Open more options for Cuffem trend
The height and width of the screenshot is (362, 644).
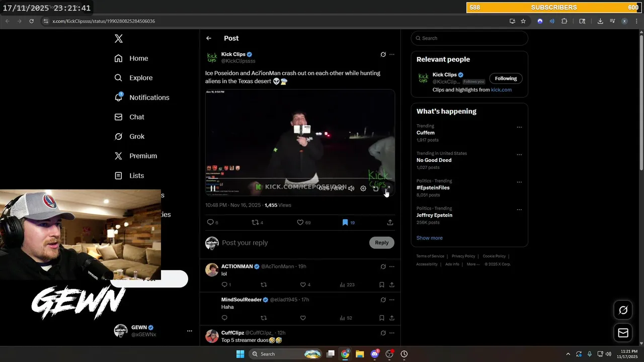tap(519, 127)
